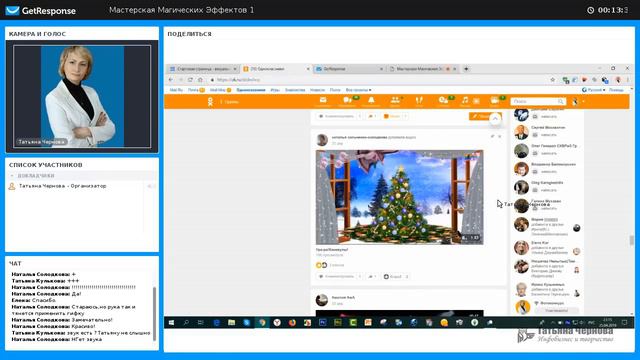Viewport: 640px width, 360px height.
Task: Open Игры in the portal bar
Action: tap(275, 90)
